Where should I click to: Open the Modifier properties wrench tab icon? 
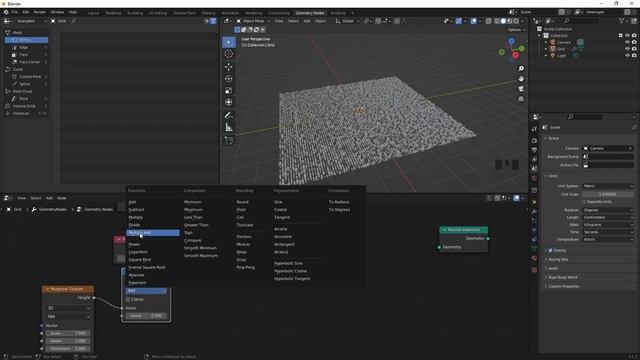pyautogui.click(x=534, y=211)
